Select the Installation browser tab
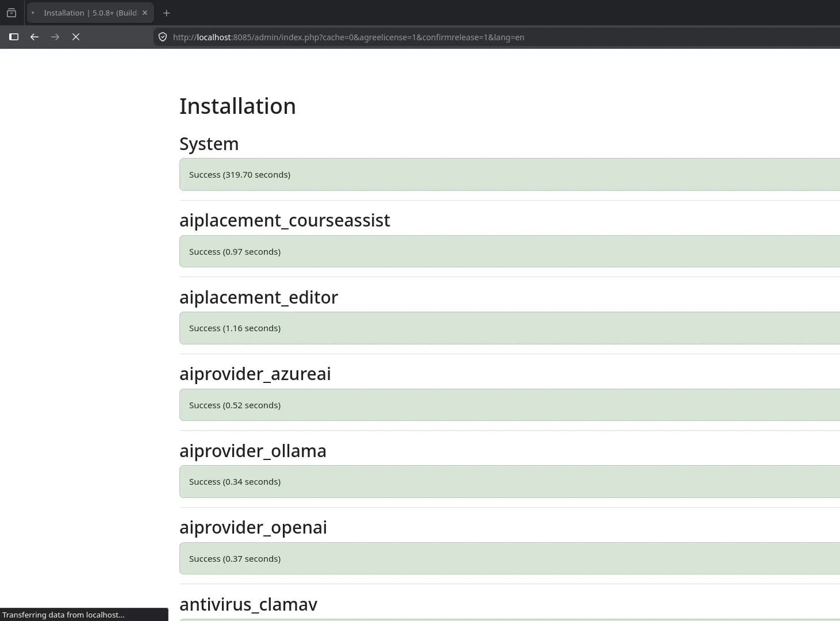The width and height of the screenshot is (840, 621). click(x=90, y=13)
